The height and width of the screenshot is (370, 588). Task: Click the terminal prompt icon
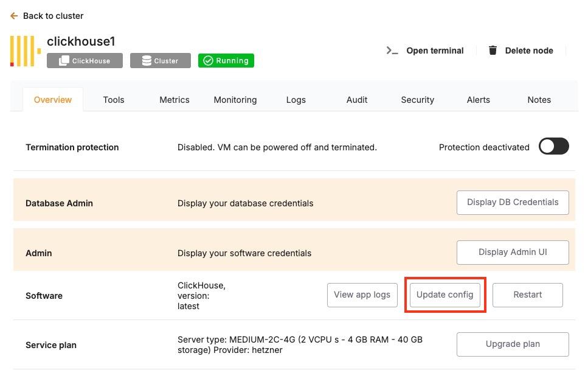[392, 51]
